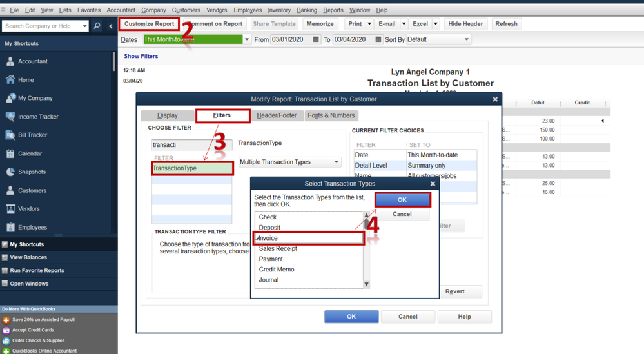Click OK in Modify Report dialog
644x354 pixels.
point(351,317)
